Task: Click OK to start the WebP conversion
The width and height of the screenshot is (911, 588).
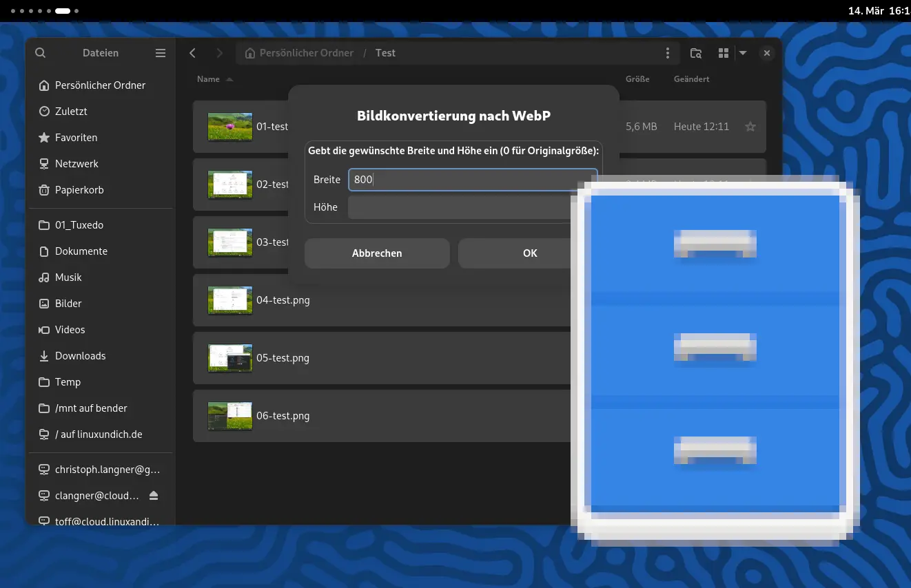Action: (x=529, y=253)
